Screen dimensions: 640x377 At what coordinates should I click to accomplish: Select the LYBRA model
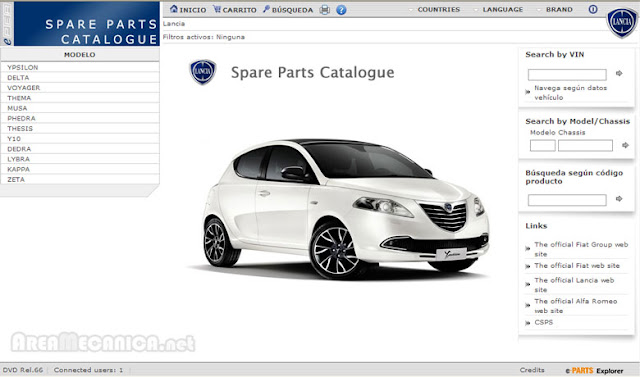[80, 159]
